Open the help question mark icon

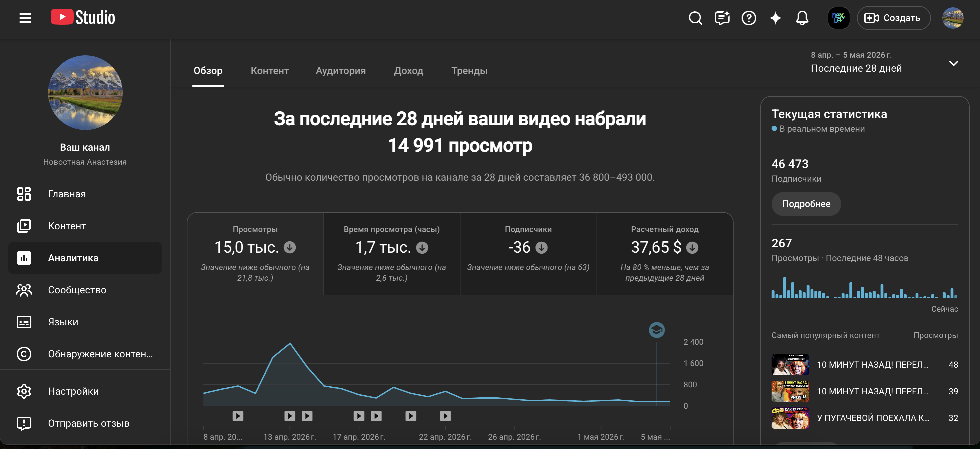(x=749, y=18)
